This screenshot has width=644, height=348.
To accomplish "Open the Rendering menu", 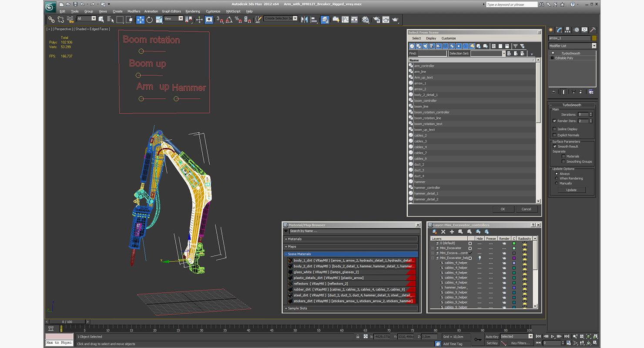I will (x=193, y=11).
